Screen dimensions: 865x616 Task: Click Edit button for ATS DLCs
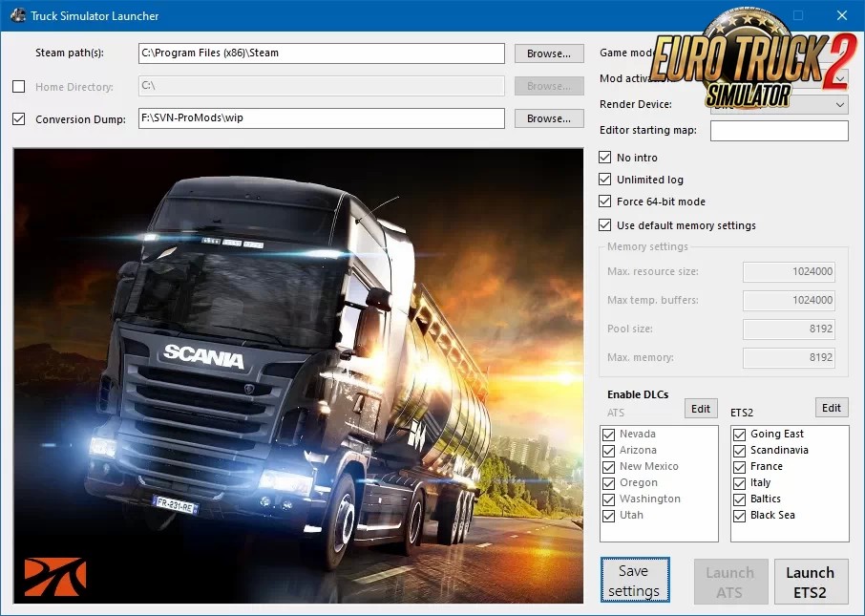(701, 409)
